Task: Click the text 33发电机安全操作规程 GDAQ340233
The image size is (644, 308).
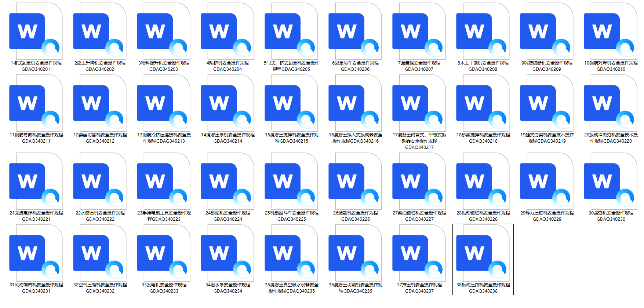Action: 164,288
